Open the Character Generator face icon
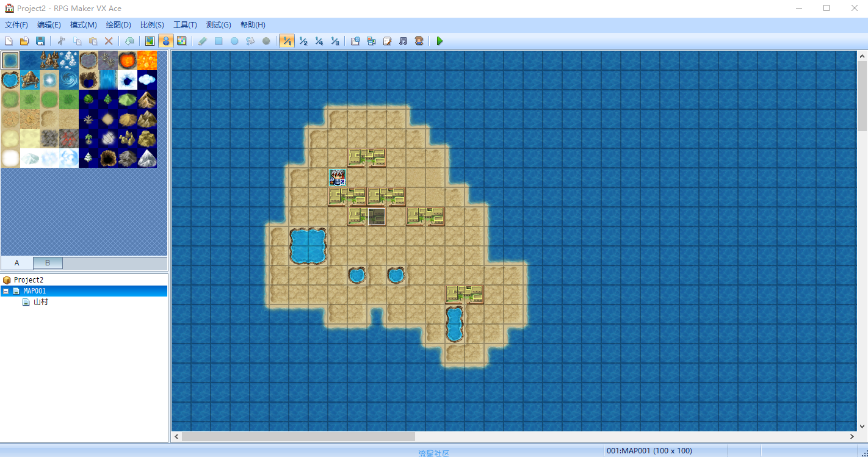 coord(419,41)
